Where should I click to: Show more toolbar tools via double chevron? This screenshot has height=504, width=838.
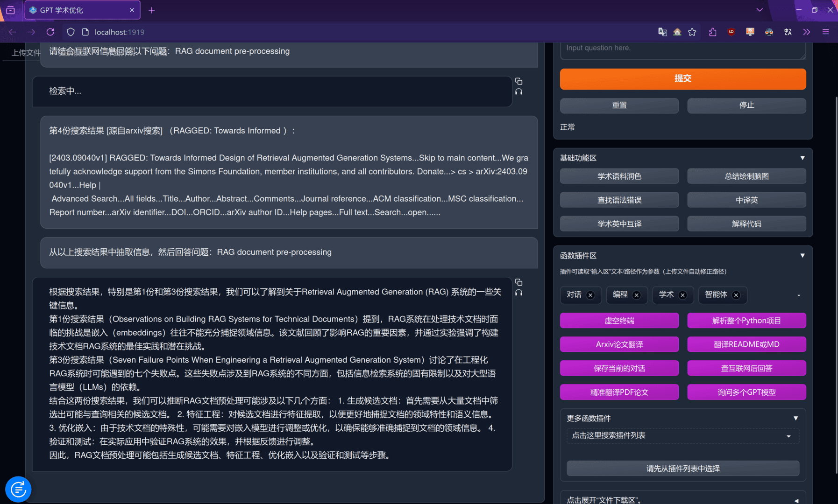(807, 32)
